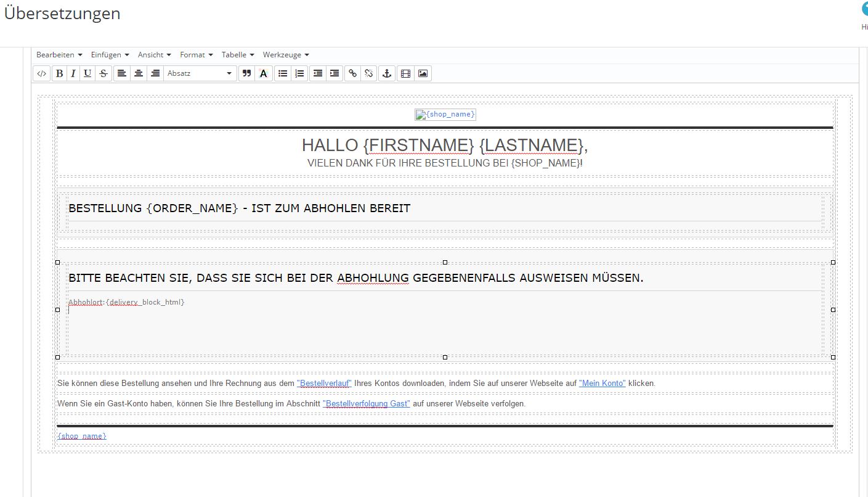
Task: Open the Ansicht menu
Action: [155, 55]
